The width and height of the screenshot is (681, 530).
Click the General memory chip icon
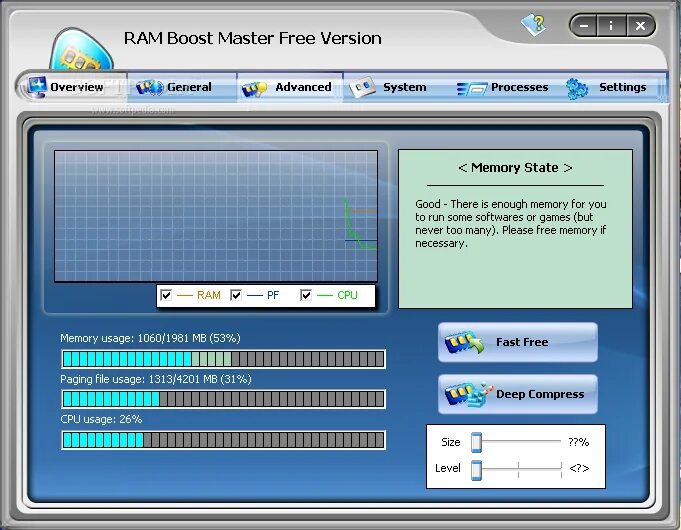pos(149,87)
